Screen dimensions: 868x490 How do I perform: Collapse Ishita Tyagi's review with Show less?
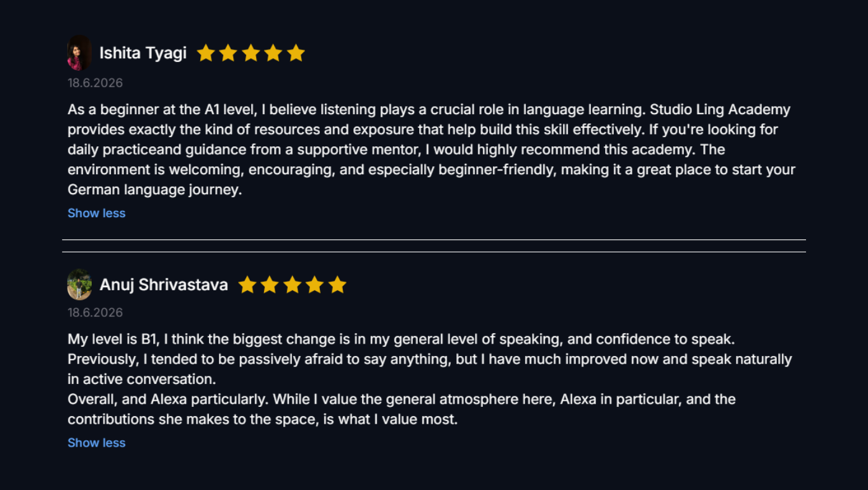(x=97, y=213)
